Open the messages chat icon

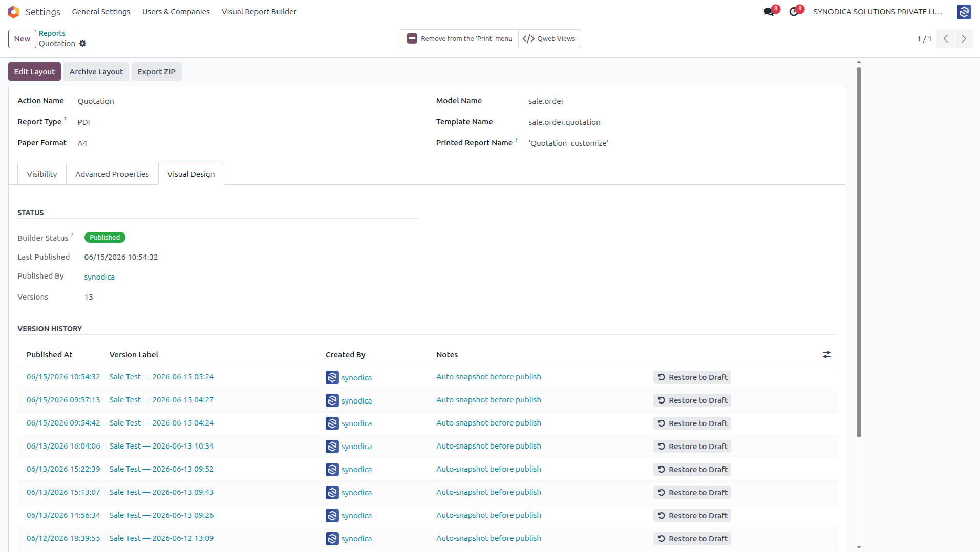pos(769,12)
